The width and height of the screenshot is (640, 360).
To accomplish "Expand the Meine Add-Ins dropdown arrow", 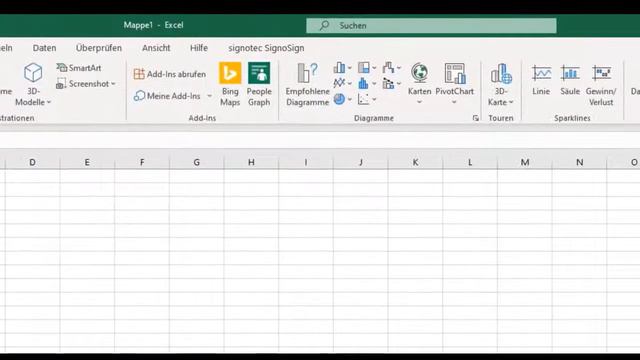I will coord(209,96).
